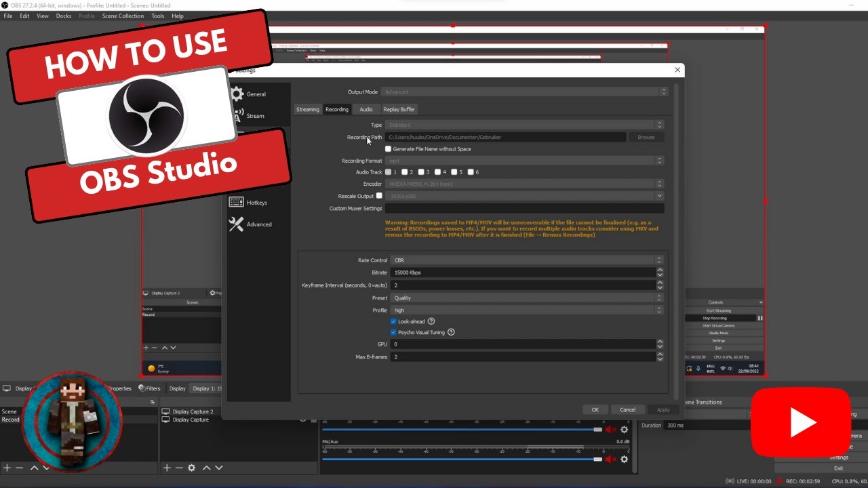This screenshot has width=868, height=488.
Task: Increase the Bitrate value with up arrow
Action: click(660, 270)
